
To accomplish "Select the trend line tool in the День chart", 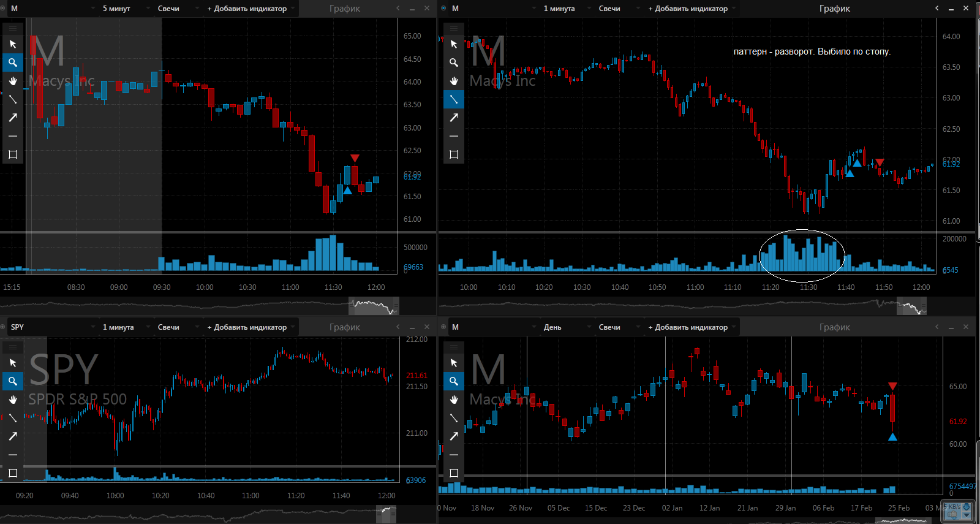I will [x=454, y=418].
